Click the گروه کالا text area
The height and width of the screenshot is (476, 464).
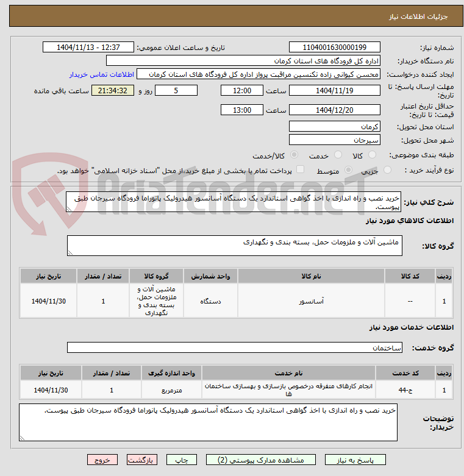click(234, 246)
